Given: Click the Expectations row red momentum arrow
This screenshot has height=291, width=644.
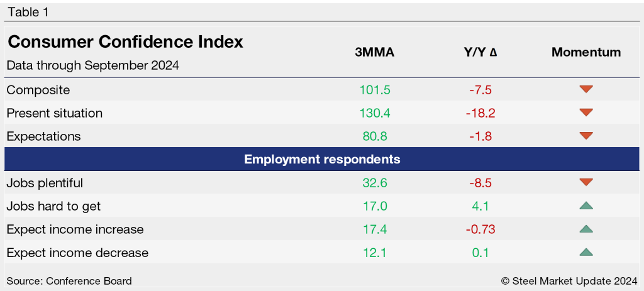Looking at the screenshot, I should click(586, 136).
